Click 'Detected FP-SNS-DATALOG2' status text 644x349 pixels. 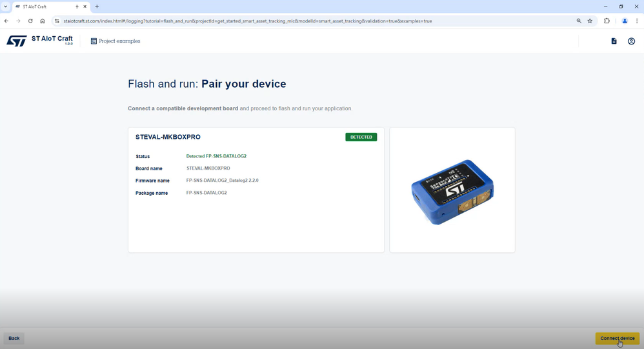pyautogui.click(x=216, y=156)
